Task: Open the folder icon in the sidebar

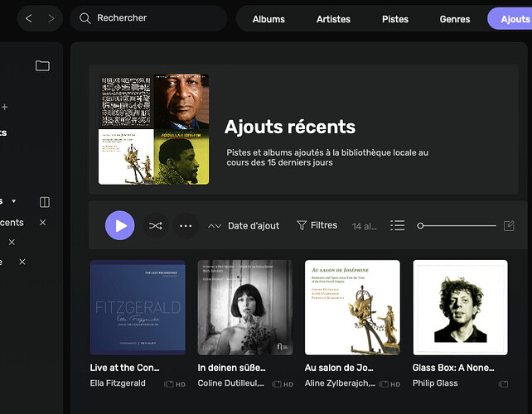Action: tap(42, 65)
